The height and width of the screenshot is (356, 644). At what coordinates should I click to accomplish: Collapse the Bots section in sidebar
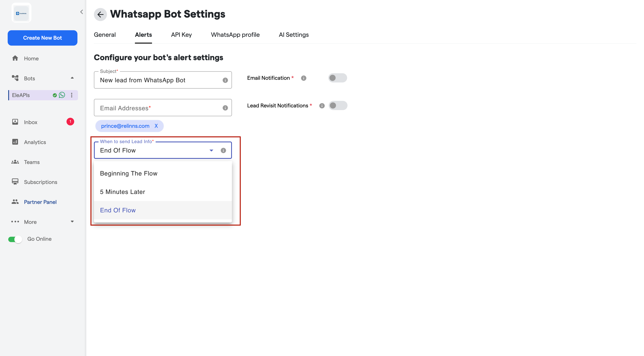72,78
